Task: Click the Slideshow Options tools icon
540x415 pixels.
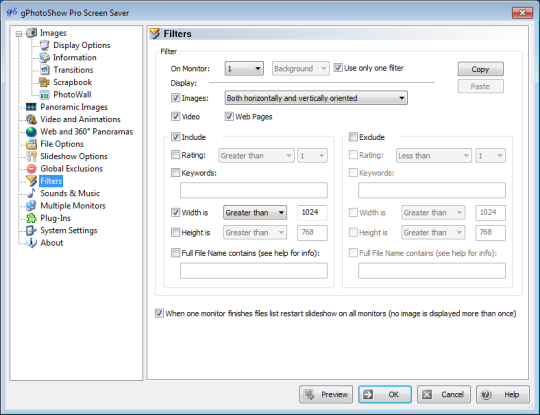Action: click(31, 156)
